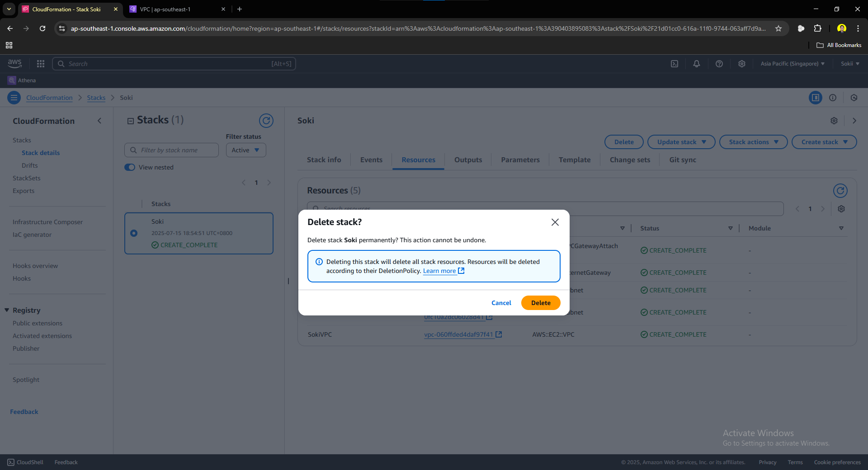
Task: Expand pane with the right chevron
Action: point(854,121)
